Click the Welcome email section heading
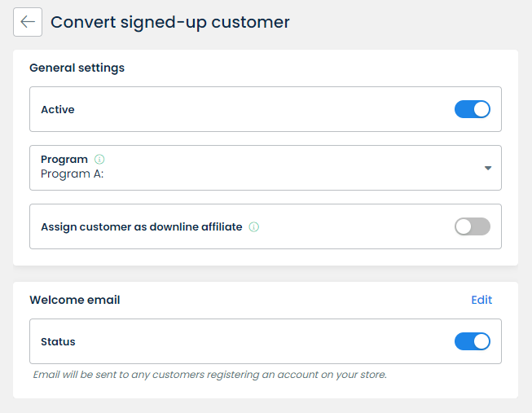532x413 pixels. [74, 300]
